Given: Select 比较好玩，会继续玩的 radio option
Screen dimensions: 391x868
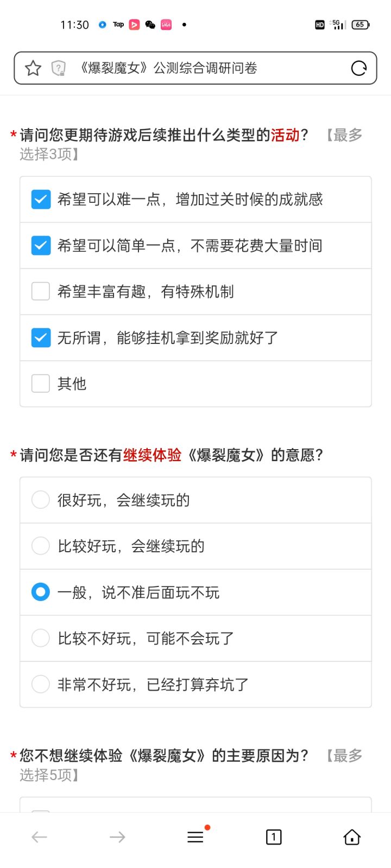Looking at the screenshot, I should [x=41, y=546].
